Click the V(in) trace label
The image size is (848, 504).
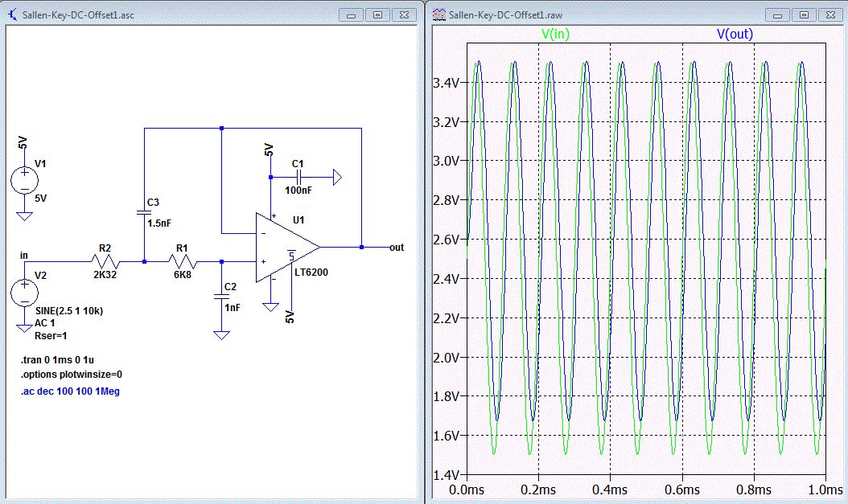555,34
